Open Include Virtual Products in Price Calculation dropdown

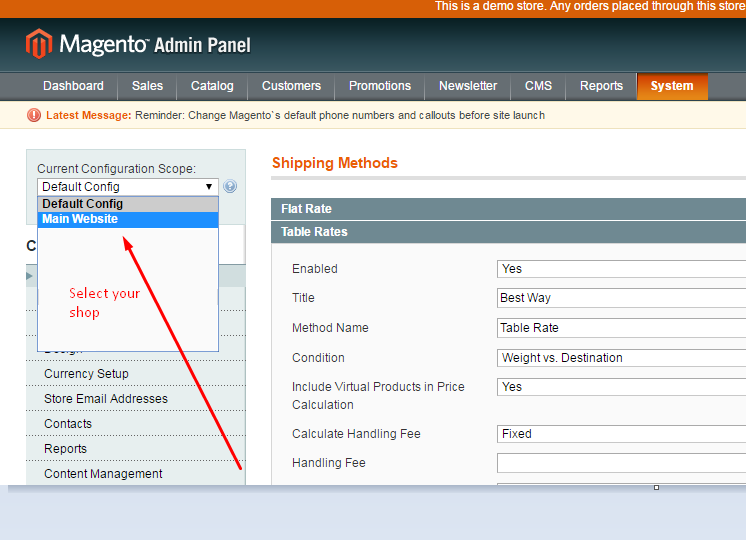pos(621,387)
